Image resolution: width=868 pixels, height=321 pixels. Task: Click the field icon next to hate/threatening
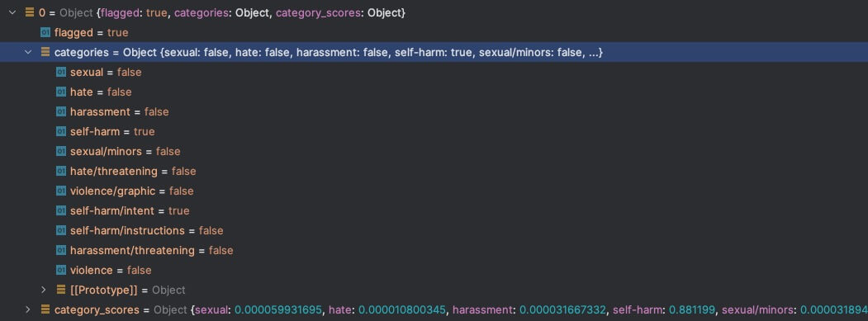[x=61, y=171]
